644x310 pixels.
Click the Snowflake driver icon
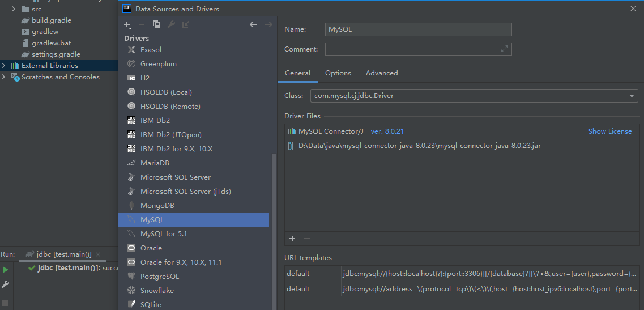click(x=131, y=290)
